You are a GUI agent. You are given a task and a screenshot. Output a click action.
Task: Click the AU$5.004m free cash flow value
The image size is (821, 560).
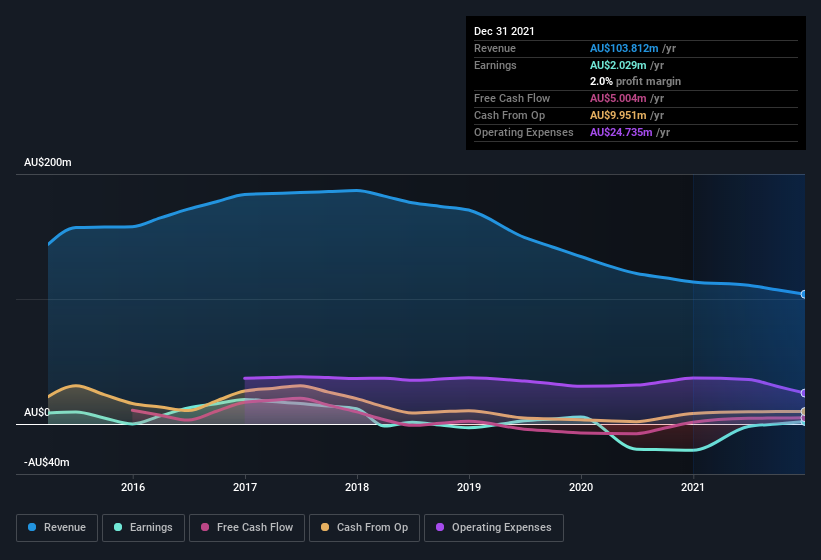coord(618,98)
